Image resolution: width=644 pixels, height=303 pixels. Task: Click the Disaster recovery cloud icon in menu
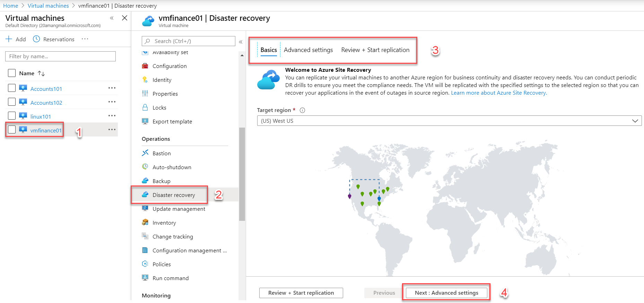(145, 194)
